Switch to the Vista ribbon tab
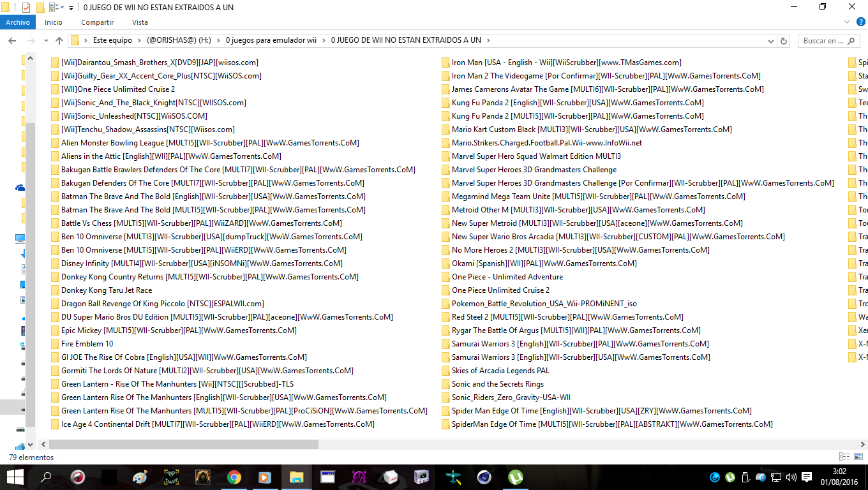This screenshot has height=490, width=868. (x=140, y=22)
